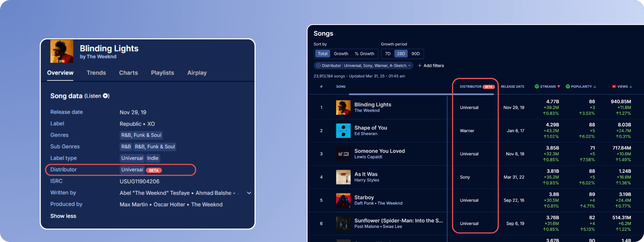Click the Spotify Popularity column header icon
The width and height of the screenshot is (644, 242).
(x=568, y=87)
